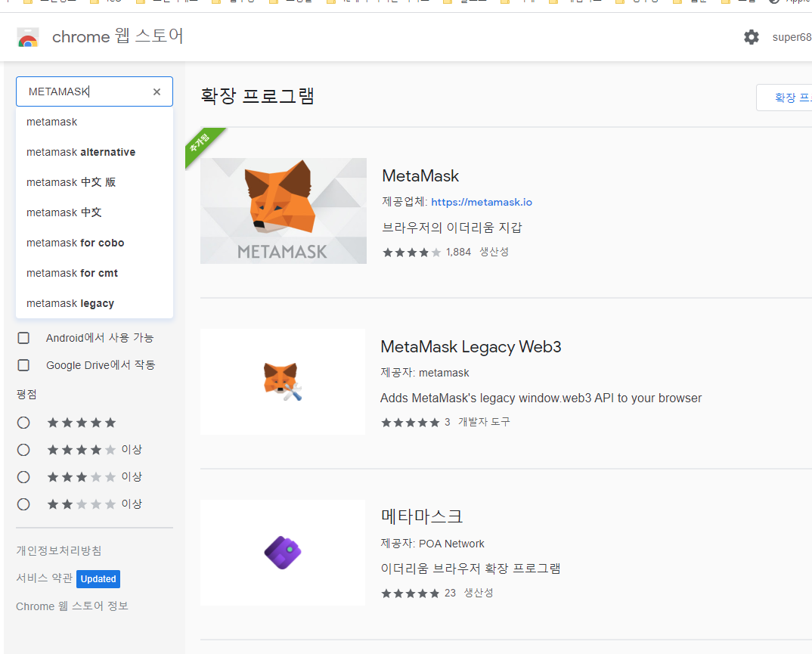Open 메타마스크 purple wallet icon
Screen dimensions: 812x654
[x=283, y=553]
